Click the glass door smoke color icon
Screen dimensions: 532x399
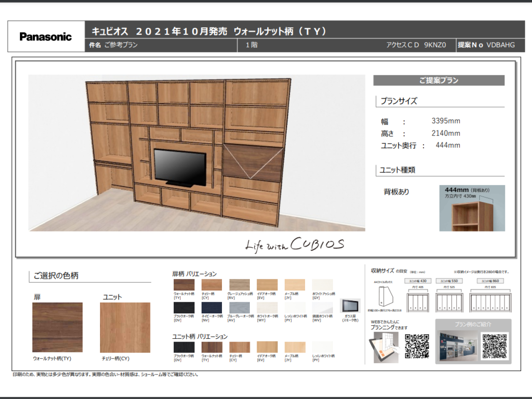[350, 306]
